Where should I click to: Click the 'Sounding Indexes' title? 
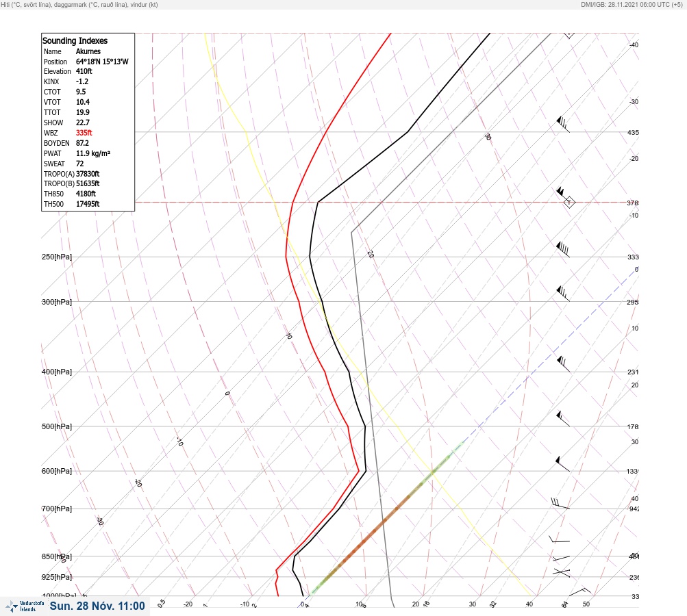point(75,40)
